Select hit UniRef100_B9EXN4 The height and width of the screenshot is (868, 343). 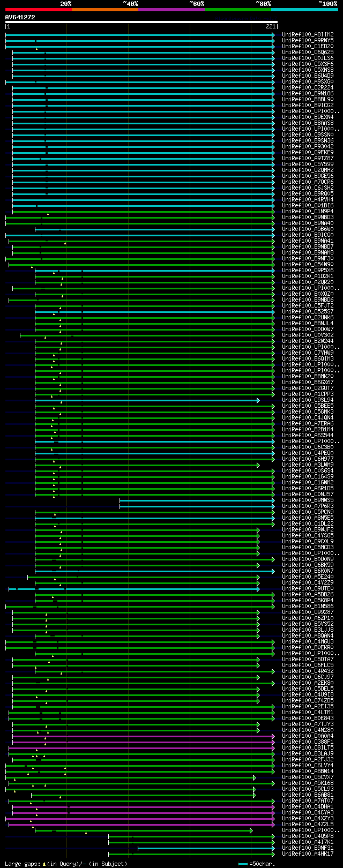(308, 117)
